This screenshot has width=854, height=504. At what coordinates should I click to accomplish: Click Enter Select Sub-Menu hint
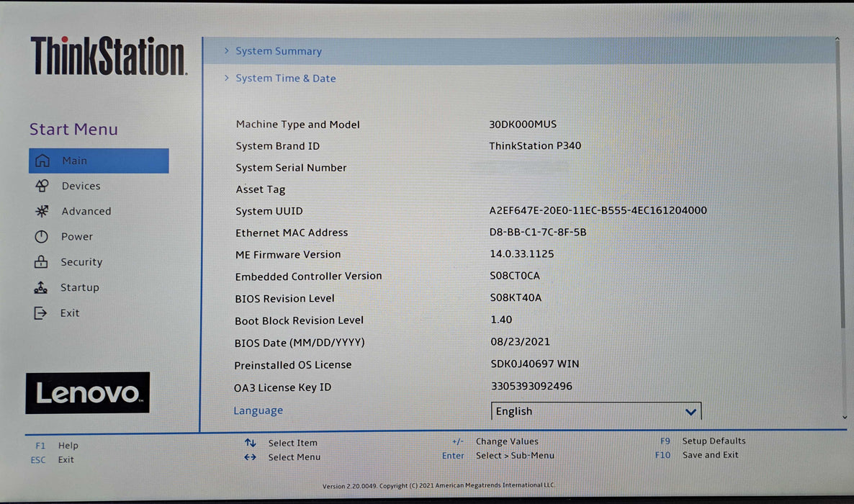coord(498,456)
